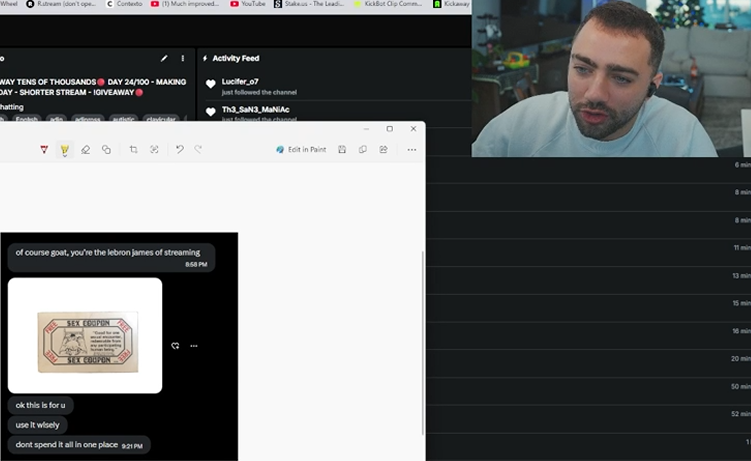
Task: Open the Much improved YouTube tab
Action: click(x=185, y=4)
